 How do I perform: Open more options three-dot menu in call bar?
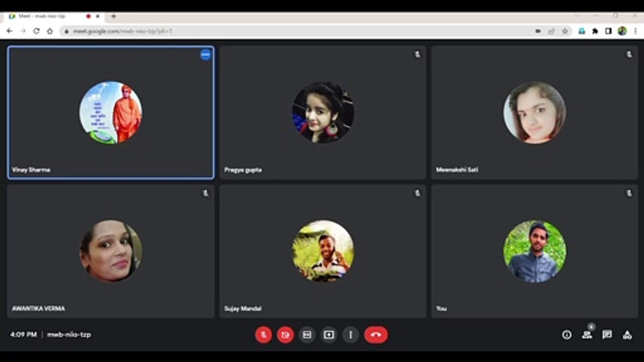click(x=351, y=335)
